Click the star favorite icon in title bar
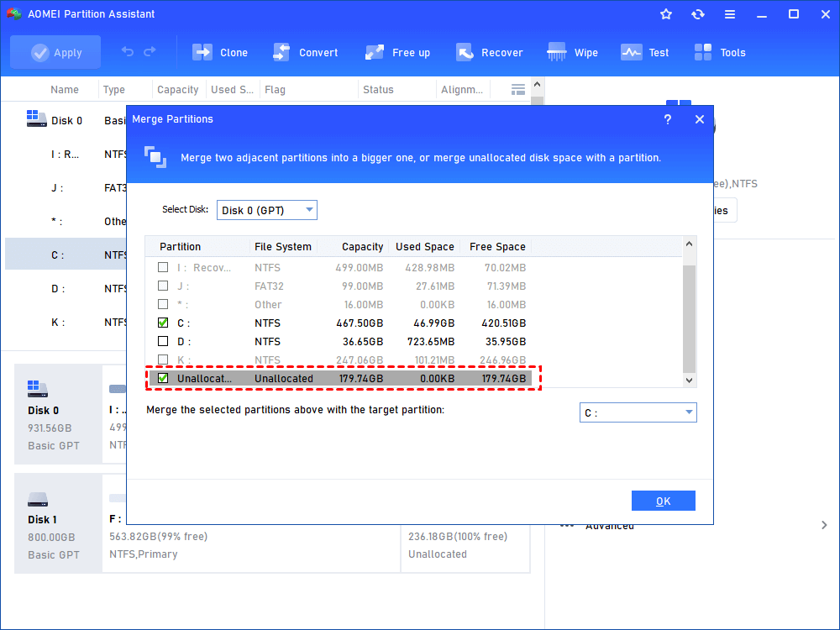Screen dimensions: 840x630 coord(666,14)
